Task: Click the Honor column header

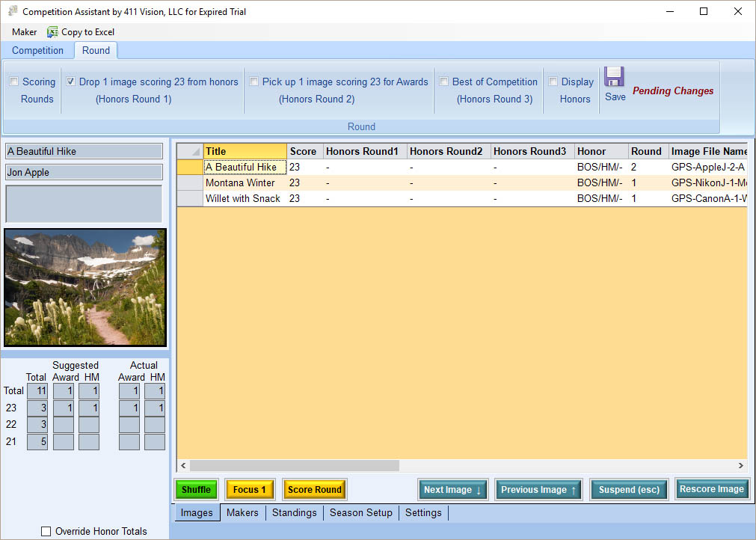Action: tap(602, 151)
